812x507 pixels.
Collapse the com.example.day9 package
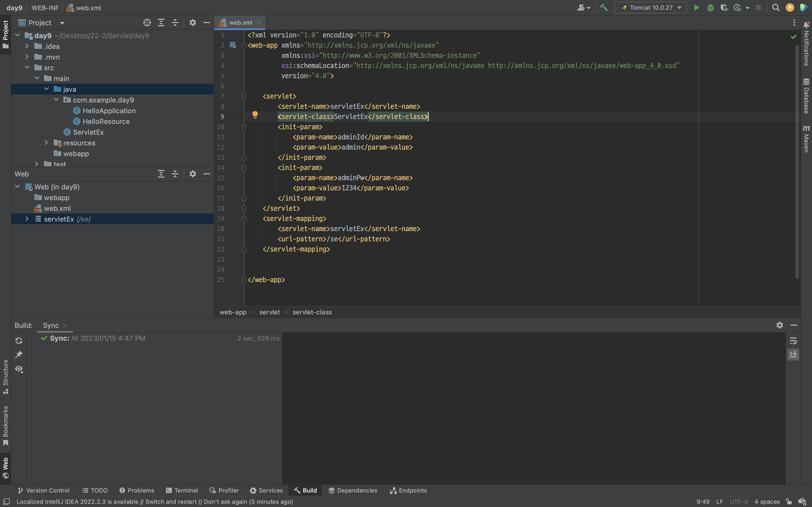click(x=56, y=100)
